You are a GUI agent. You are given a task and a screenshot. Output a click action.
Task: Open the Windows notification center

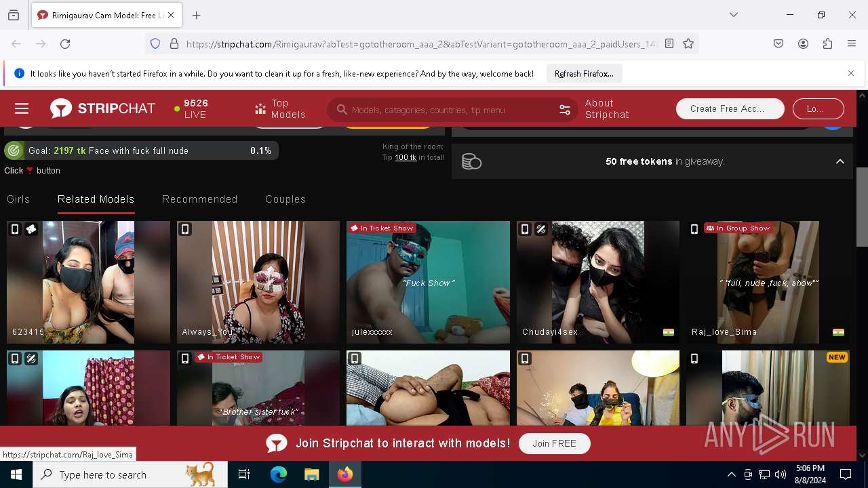pos(846,474)
